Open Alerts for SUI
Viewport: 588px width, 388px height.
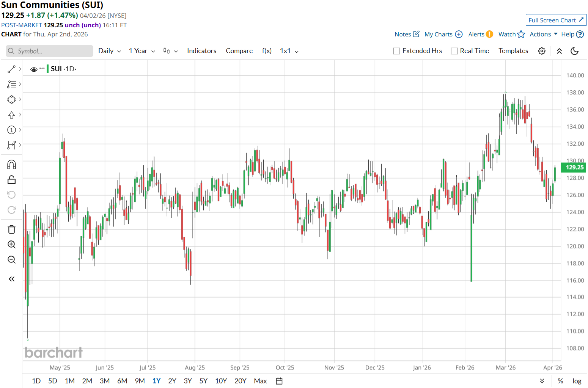click(481, 34)
